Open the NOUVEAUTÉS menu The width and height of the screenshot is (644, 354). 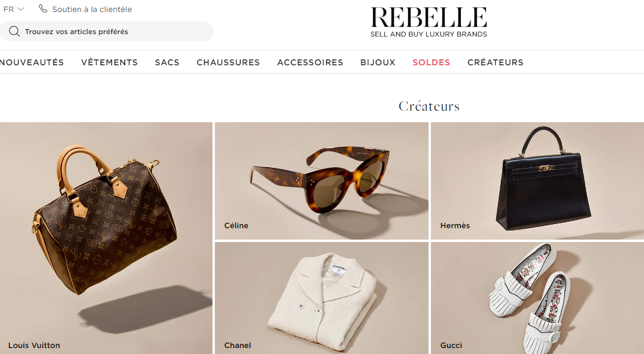click(x=32, y=62)
